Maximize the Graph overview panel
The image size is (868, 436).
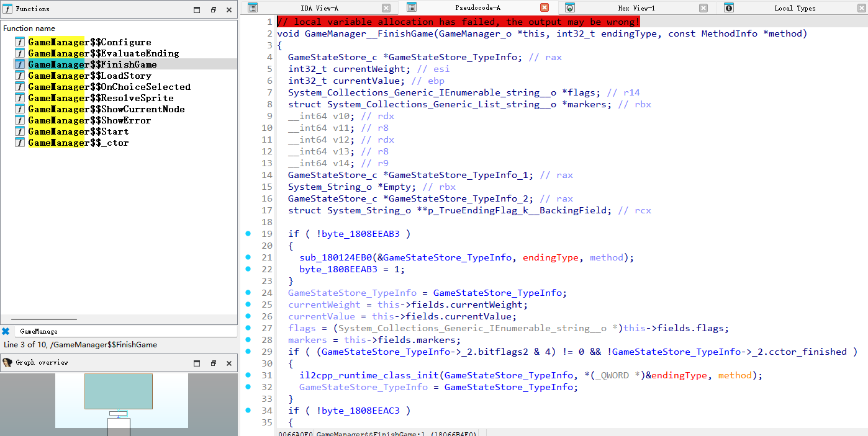[x=197, y=363]
